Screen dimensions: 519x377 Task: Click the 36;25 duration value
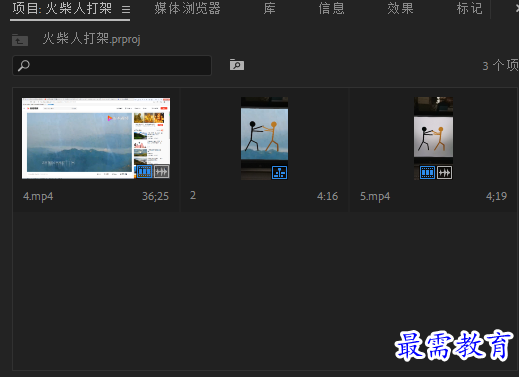click(x=156, y=196)
